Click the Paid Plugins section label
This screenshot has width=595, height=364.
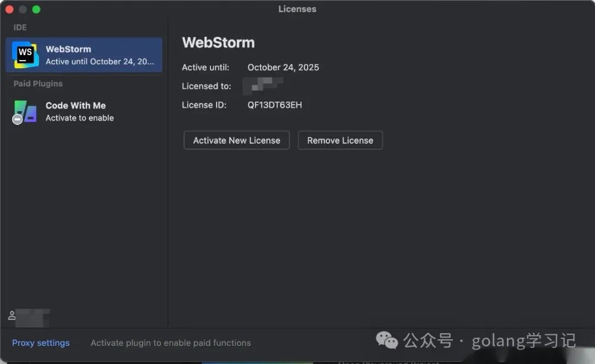point(38,83)
